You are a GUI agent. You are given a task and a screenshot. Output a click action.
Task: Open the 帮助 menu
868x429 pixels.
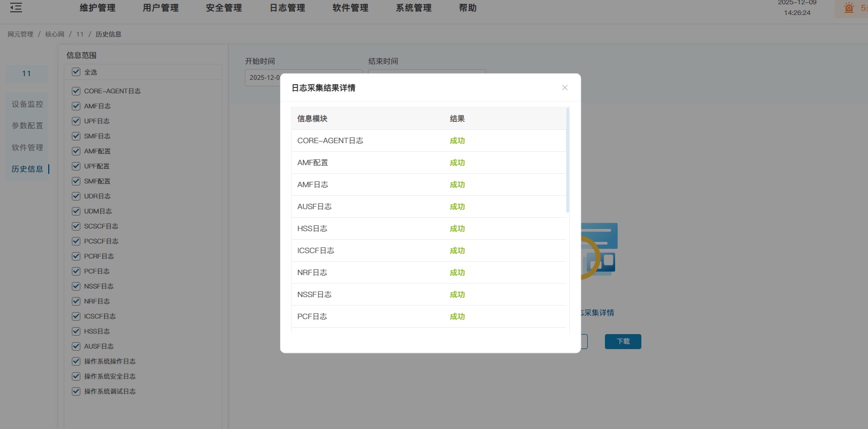coord(468,8)
